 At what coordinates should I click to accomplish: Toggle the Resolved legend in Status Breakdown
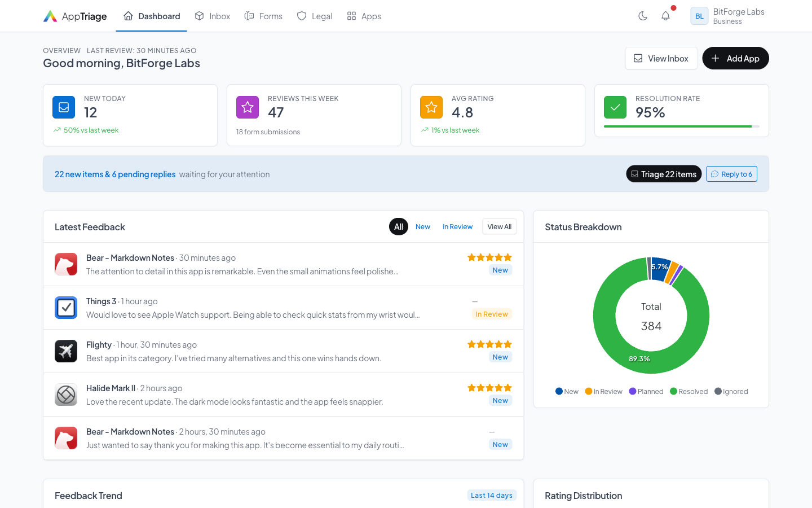pyautogui.click(x=689, y=391)
